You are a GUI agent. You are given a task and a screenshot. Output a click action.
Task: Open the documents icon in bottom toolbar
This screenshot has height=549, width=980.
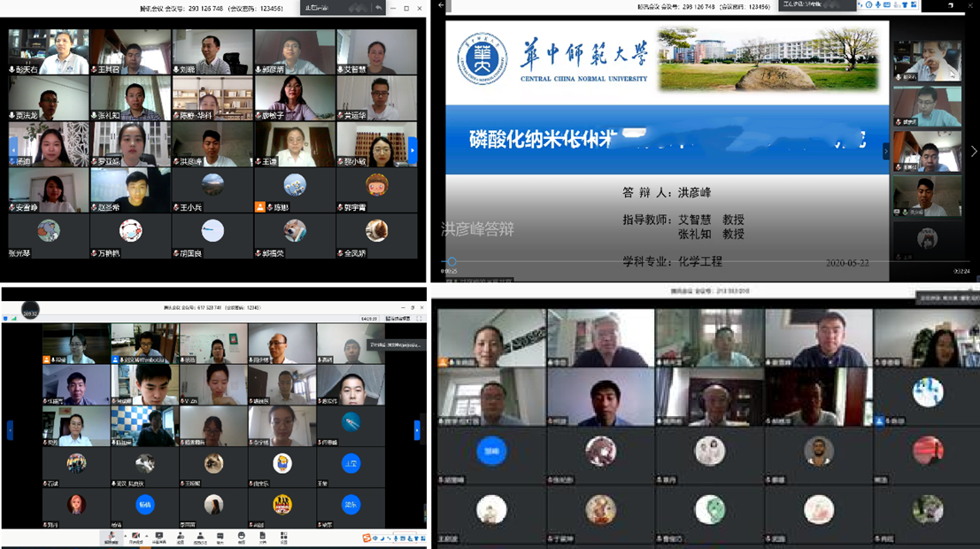[x=262, y=537]
